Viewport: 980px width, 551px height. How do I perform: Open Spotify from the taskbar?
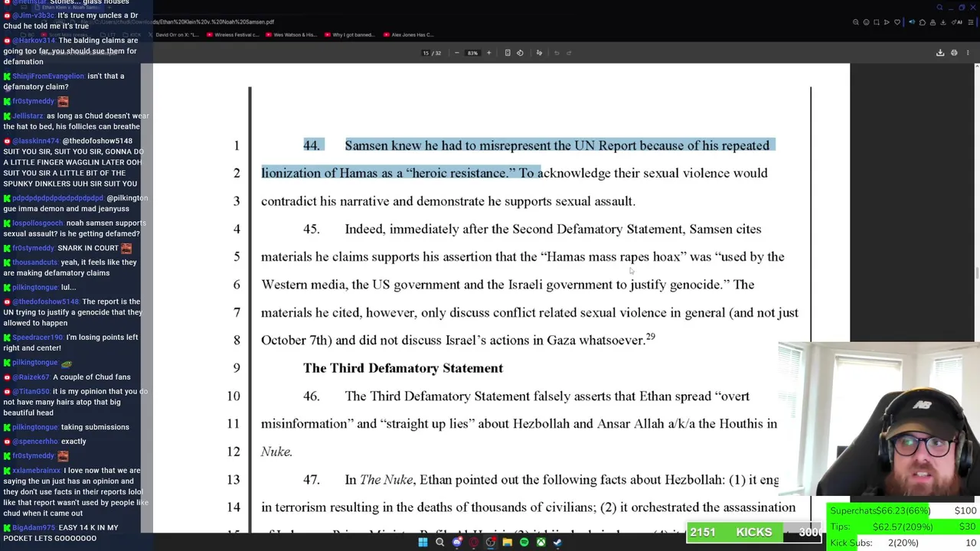[x=524, y=543]
